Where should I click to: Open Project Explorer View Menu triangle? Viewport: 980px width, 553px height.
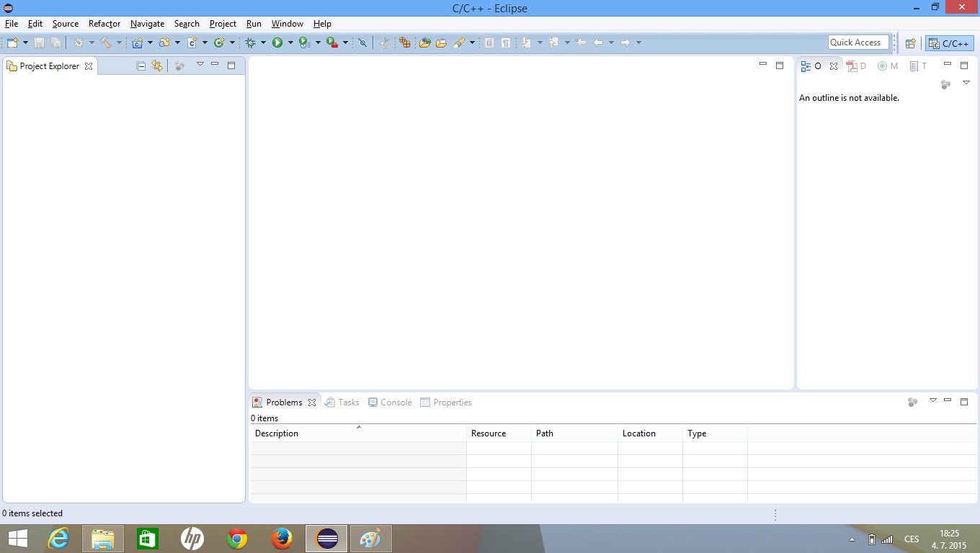200,65
